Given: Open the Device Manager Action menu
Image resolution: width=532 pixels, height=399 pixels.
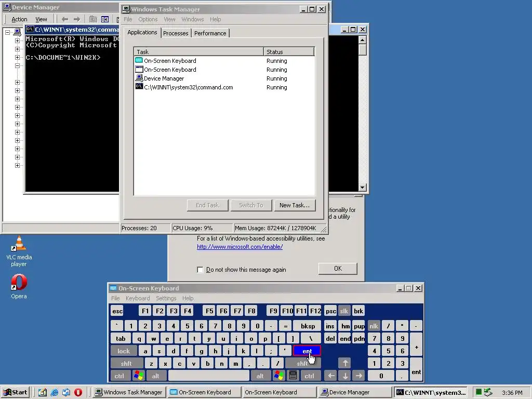Looking at the screenshot, I should tap(19, 19).
